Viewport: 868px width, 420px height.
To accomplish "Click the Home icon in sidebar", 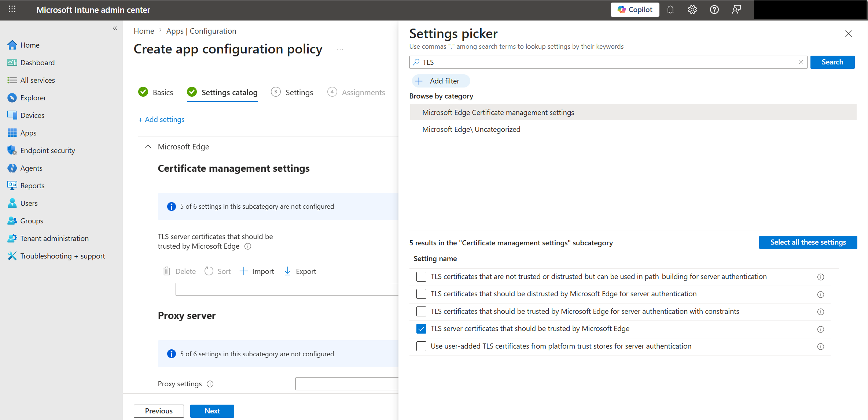I will pyautogui.click(x=12, y=45).
